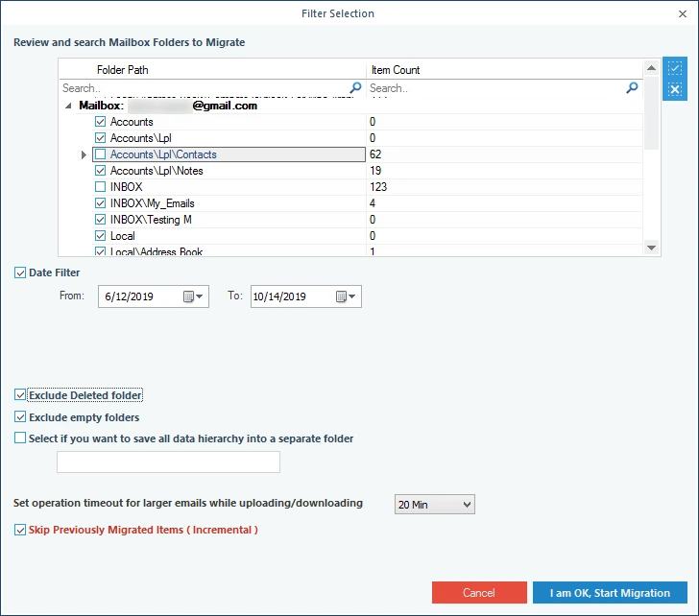
Task: Select the INBOX\My_Emails folder row text
Action: (x=153, y=203)
